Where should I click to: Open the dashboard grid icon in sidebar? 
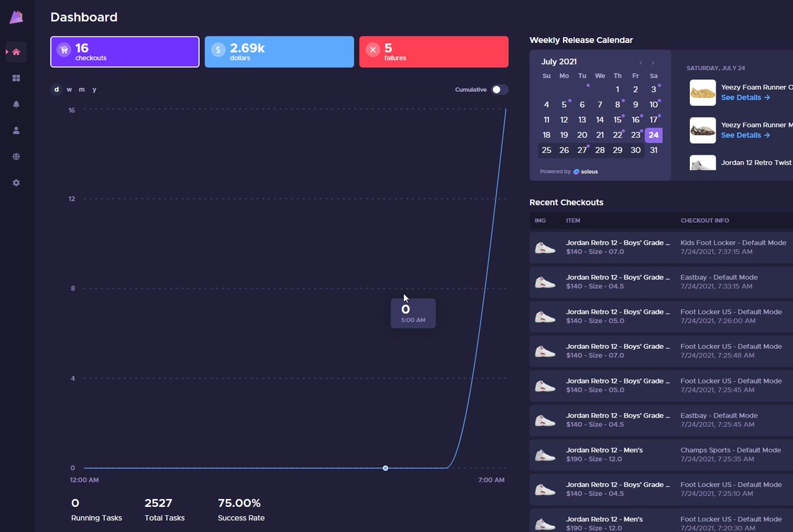click(15, 78)
